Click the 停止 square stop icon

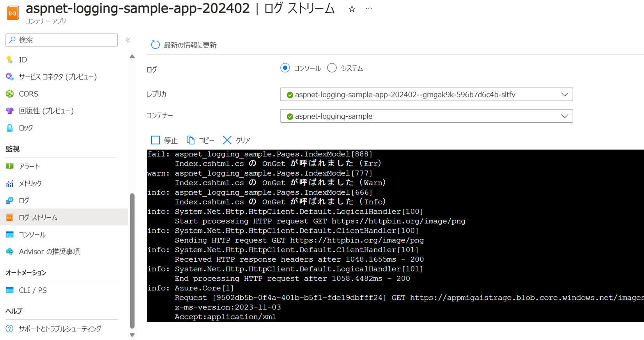pos(156,140)
